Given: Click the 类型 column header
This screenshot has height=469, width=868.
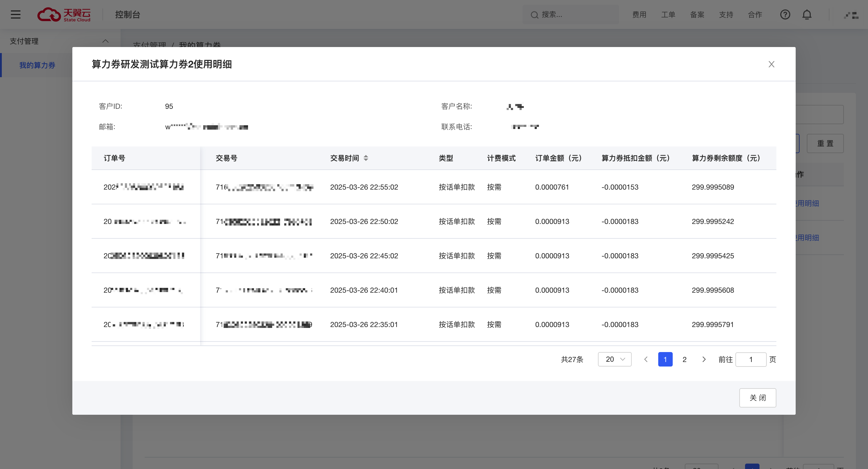Looking at the screenshot, I should [446, 158].
